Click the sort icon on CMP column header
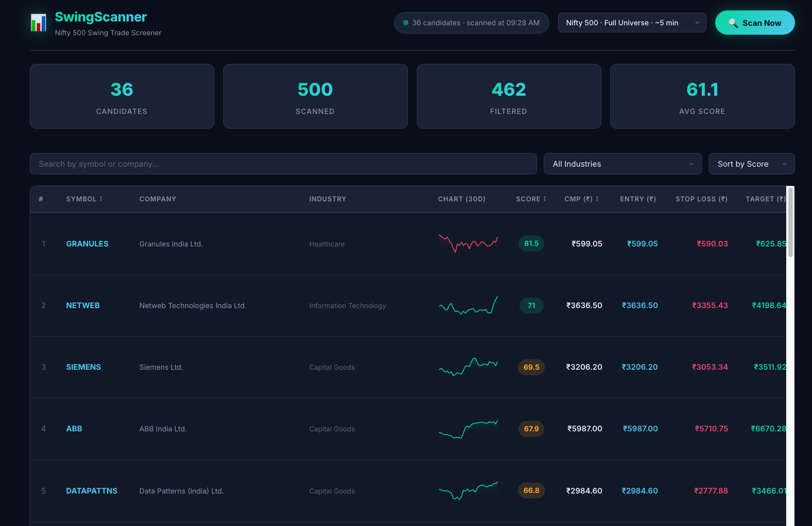The width and height of the screenshot is (812, 526). 598,199
